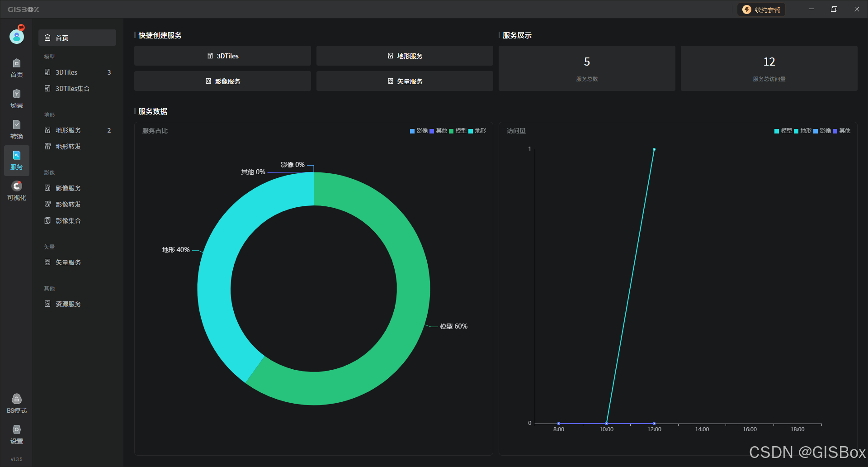Click the 模型 60% chart label
The width and height of the screenshot is (868, 467).
point(453,326)
